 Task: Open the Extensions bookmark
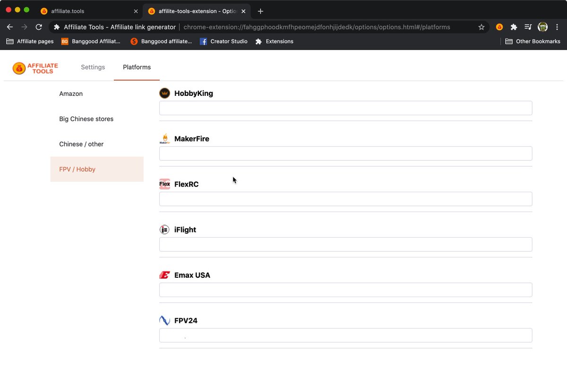274,42
